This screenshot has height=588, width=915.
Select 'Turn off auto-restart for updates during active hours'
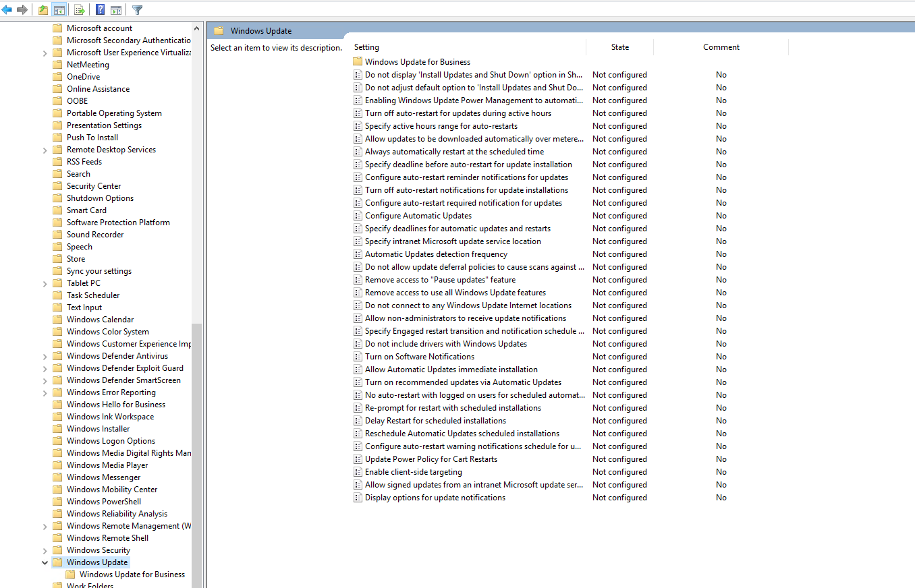point(458,113)
